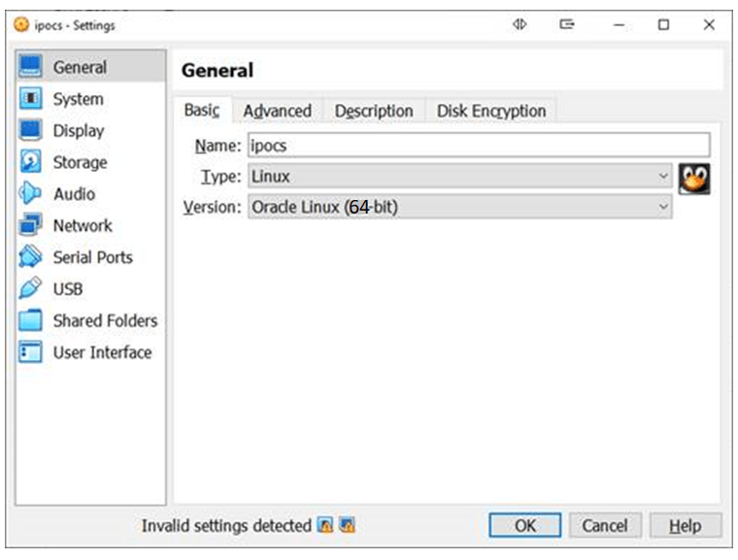Click the Linux penguin OS icon
Screen dimensions: 738x560
click(693, 179)
